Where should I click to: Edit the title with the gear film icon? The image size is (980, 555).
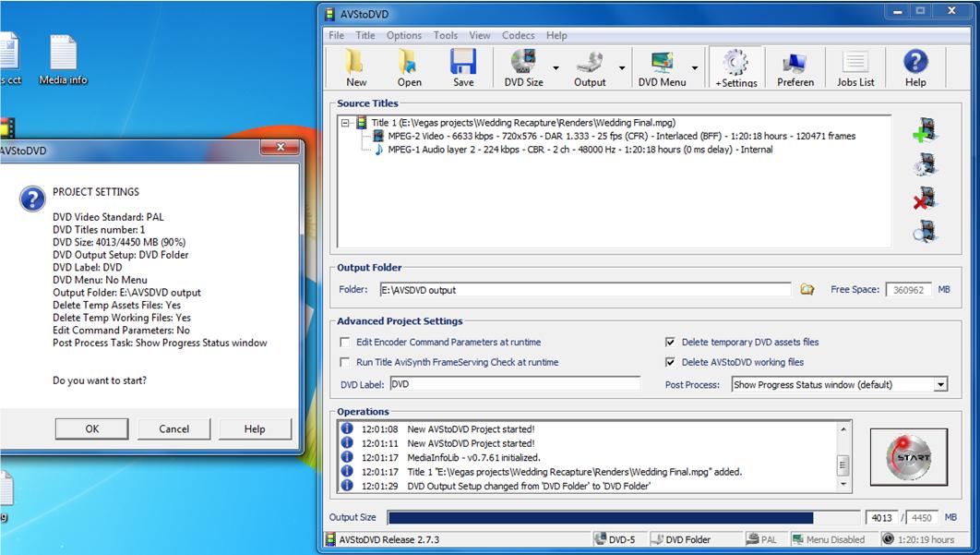(926, 164)
